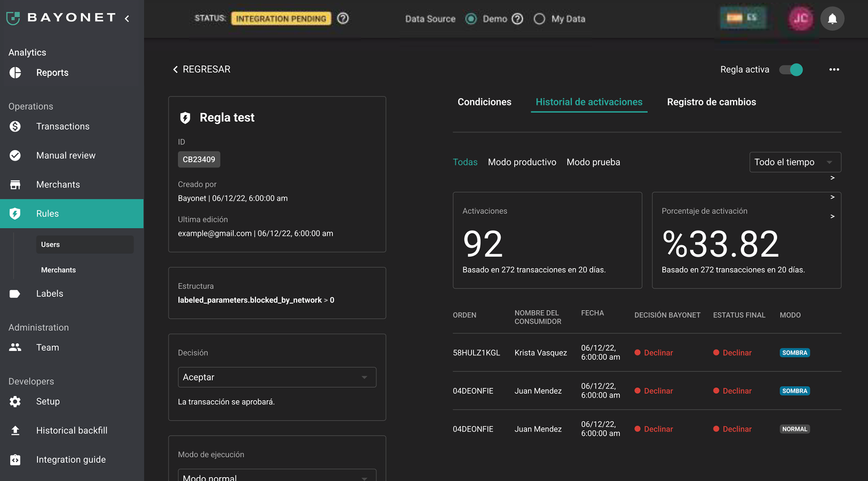
Task: Open Transactions dollar icon
Action: [x=15, y=126]
